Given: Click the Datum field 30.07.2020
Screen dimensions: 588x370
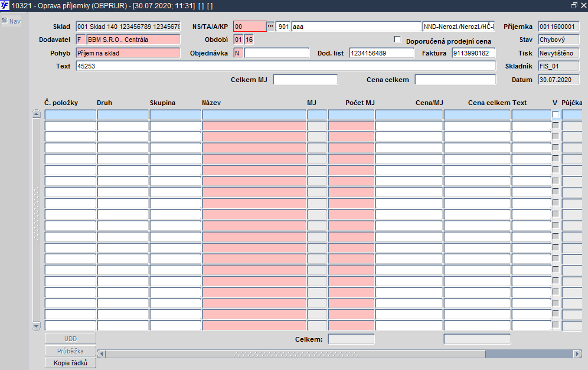Looking at the screenshot, I should coord(558,80).
